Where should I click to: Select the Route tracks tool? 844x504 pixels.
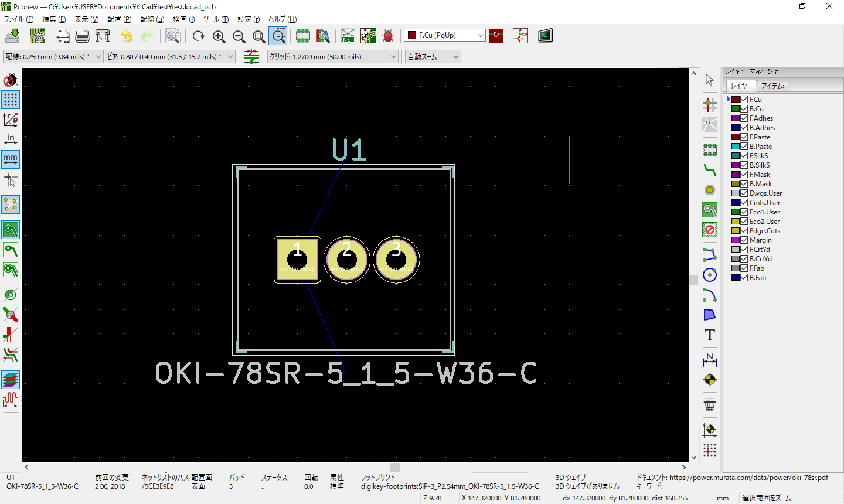710,170
